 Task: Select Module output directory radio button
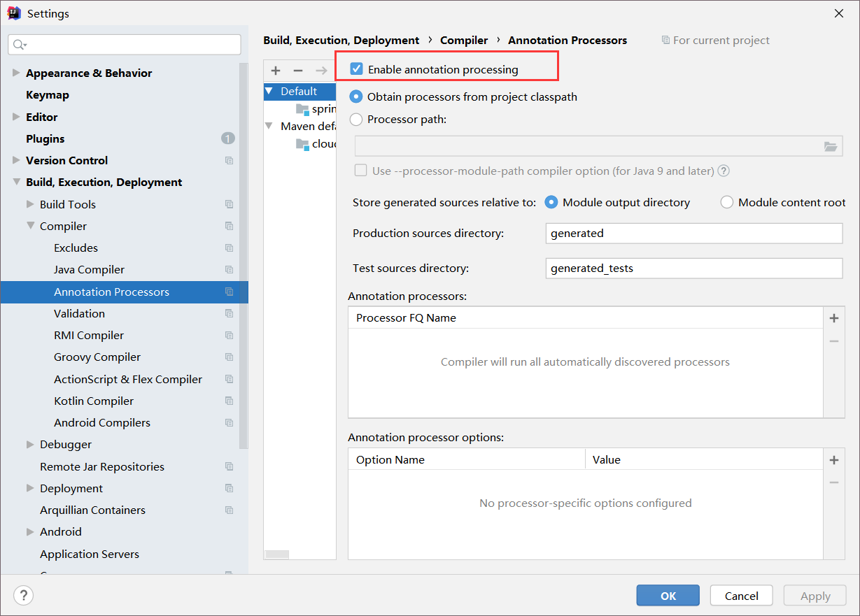(x=551, y=202)
